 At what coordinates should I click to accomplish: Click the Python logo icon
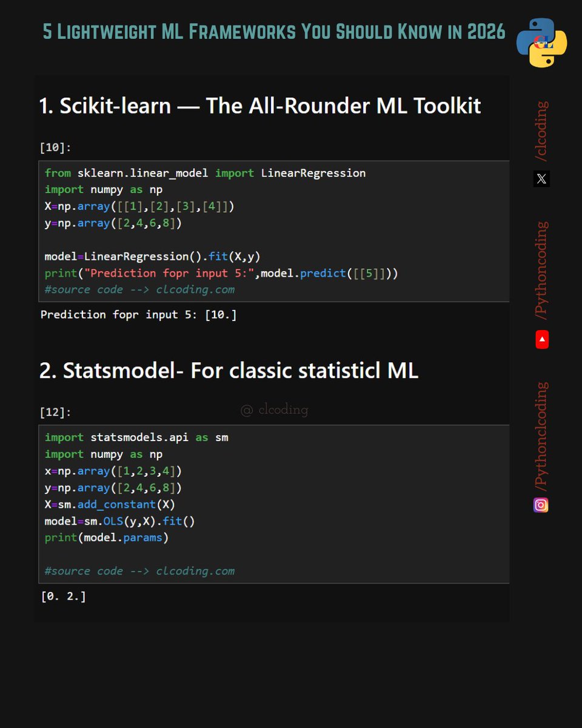click(541, 42)
